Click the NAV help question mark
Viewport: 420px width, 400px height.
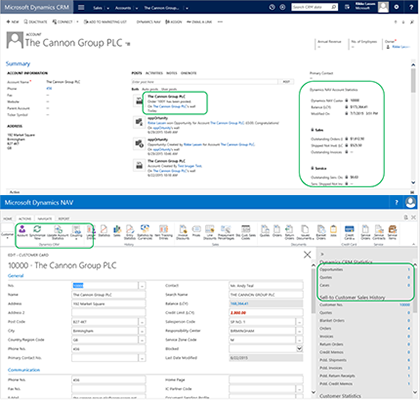396,202
